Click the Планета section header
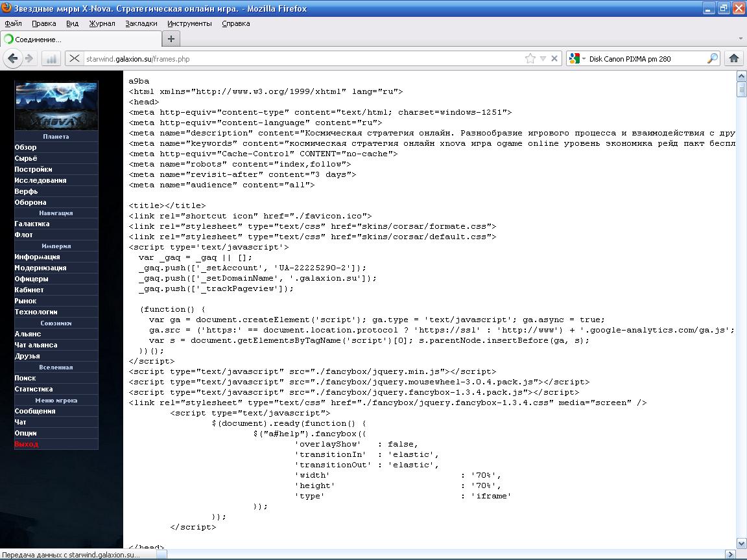747x560 pixels. [56, 136]
